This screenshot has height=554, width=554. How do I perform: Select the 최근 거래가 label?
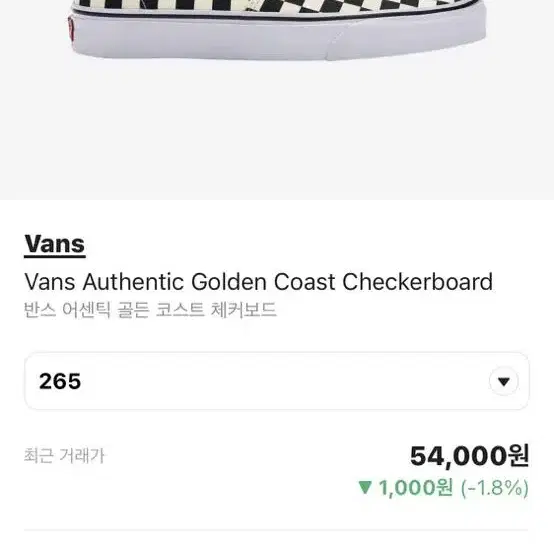click(x=64, y=455)
